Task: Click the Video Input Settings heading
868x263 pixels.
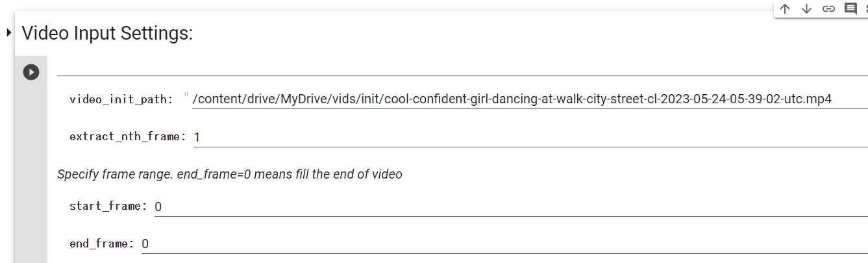Action: [108, 33]
